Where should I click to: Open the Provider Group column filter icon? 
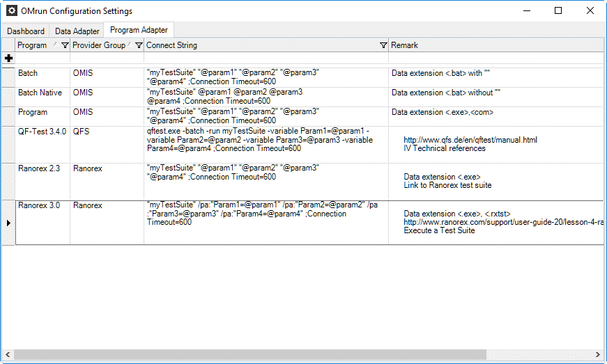pos(139,45)
